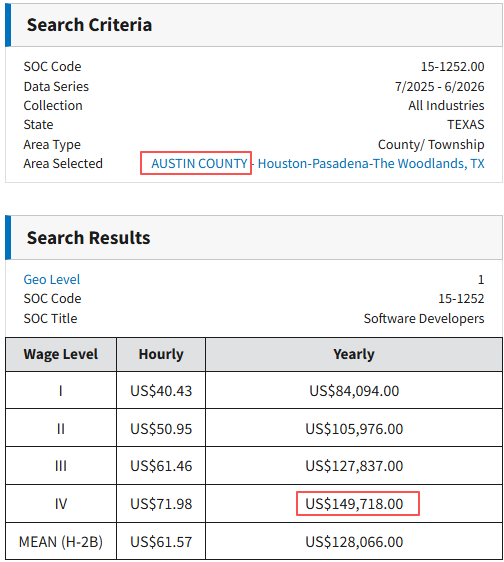Viewport: 504px width, 562px height.
Task: Click Level IV yearly wage US$149,718.00
Action: coord(354,504)
